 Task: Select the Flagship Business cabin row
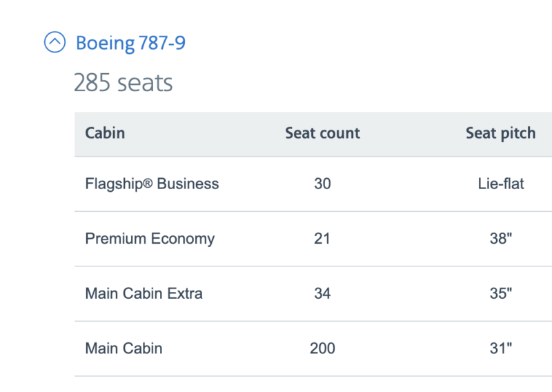coord(152,184)
